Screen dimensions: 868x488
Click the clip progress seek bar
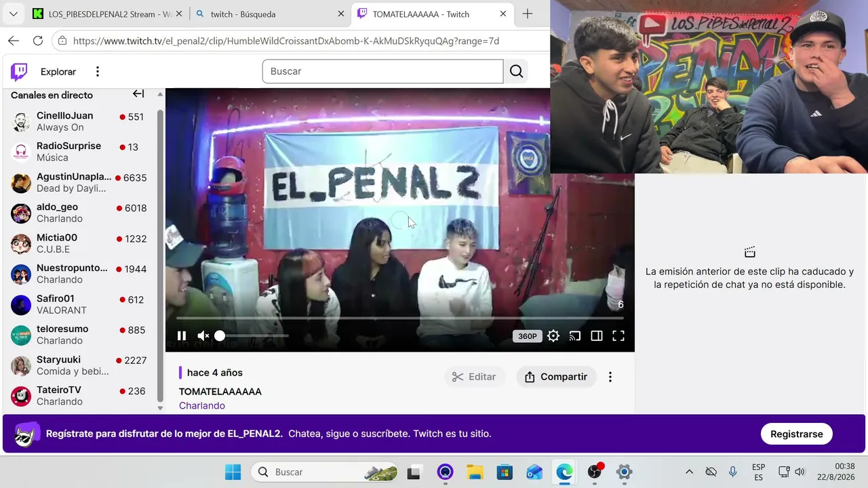[399, 318]
